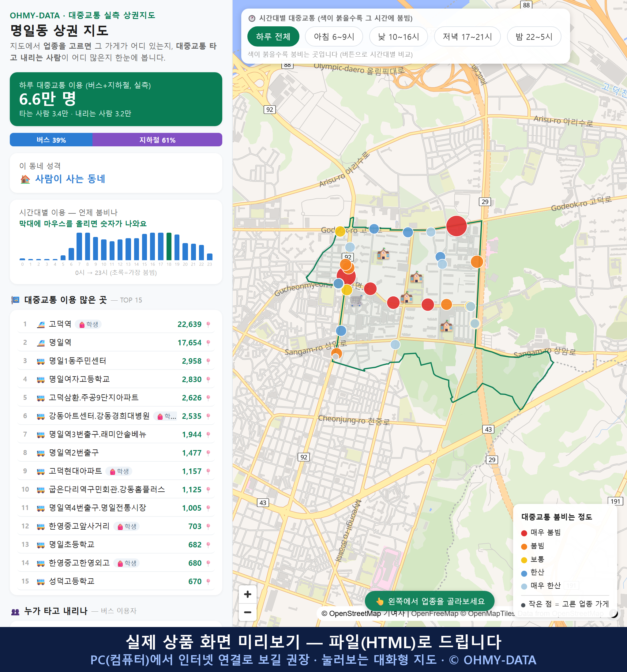This screenshot has height=672, width=627.
Task: Switch to 밤 22~5시 time filter
Action: pos(534,36)
